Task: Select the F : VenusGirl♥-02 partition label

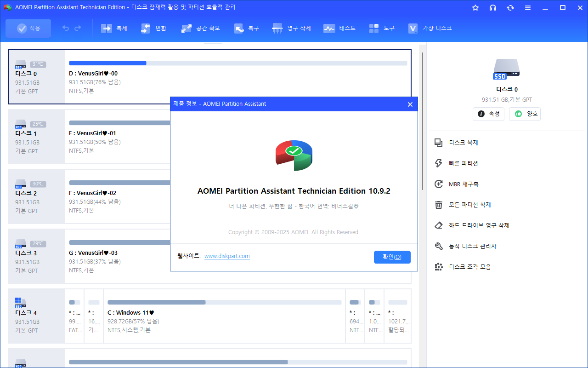Action: pyautogui.click(x=93, y=193)
